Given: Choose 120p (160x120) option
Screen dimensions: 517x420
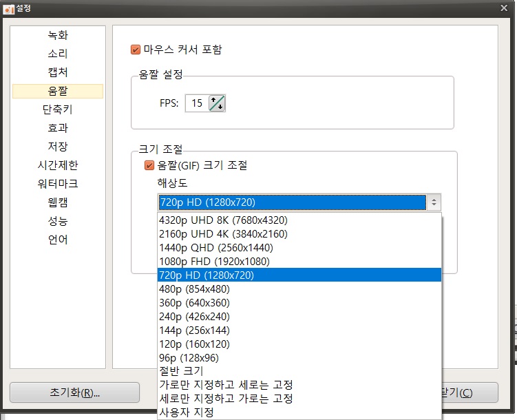Looking at the screenshot, I should click(299, 344).
